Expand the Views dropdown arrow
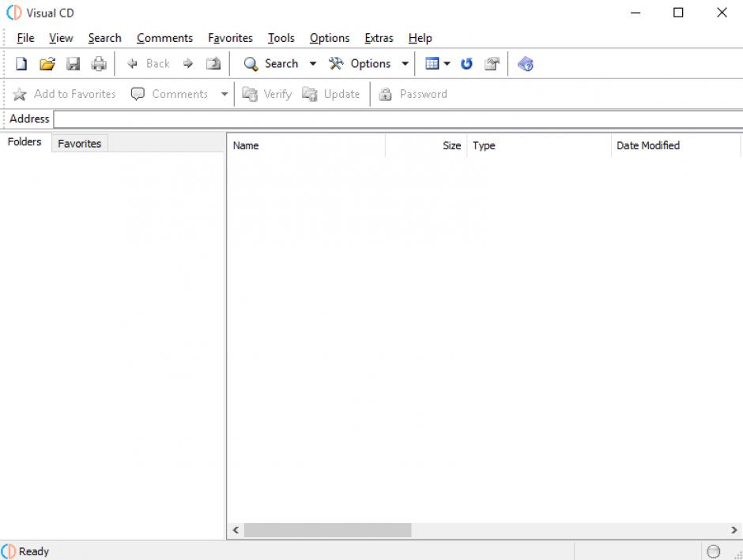This screenshot has width=743, height=560. click(x=447, y=63)
